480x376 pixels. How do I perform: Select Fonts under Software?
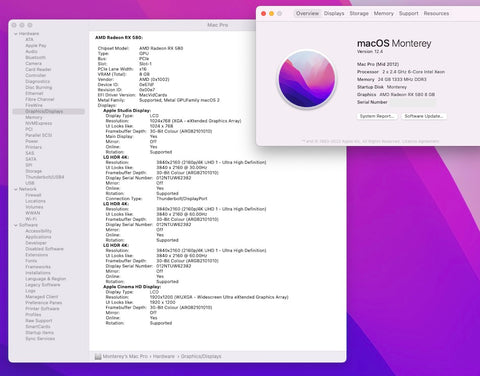(31, 261)
